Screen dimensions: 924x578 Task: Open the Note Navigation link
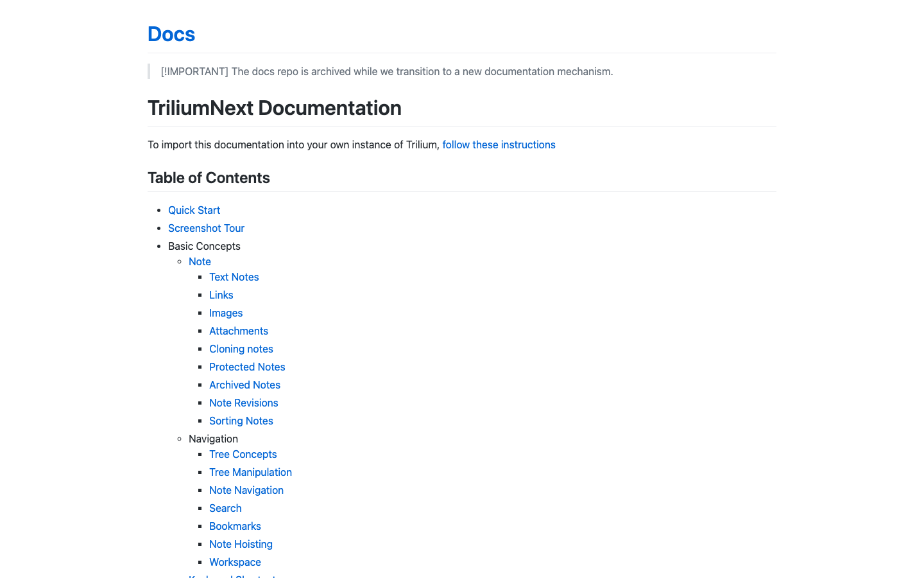pyautogui.click(x=246, y=491)
